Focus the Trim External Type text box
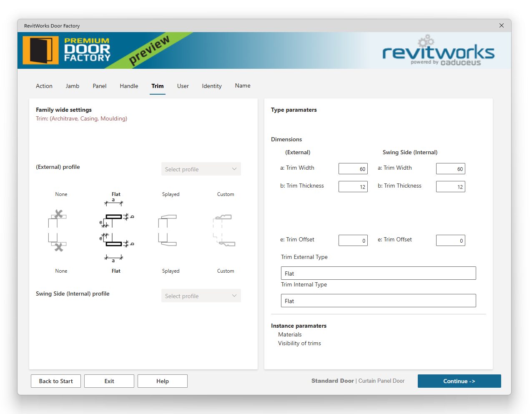The height and width of the screenshot is (414, 532). (378, 273)
